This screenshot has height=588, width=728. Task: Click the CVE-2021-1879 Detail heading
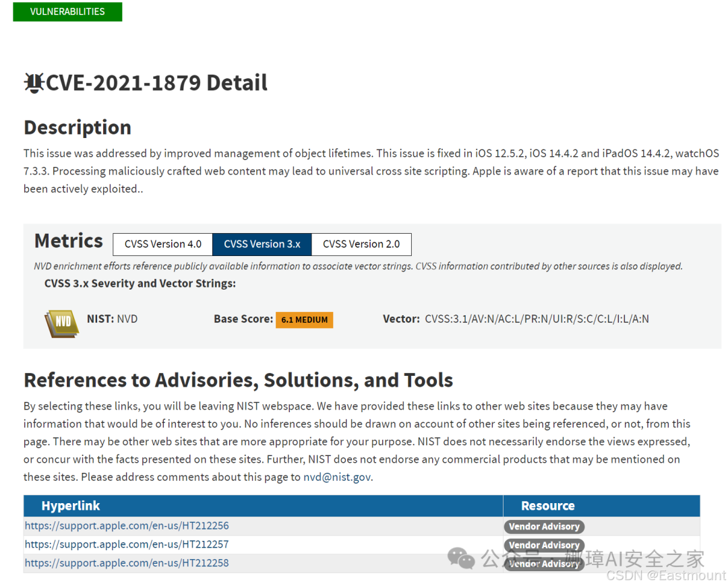tap(156, 83)
